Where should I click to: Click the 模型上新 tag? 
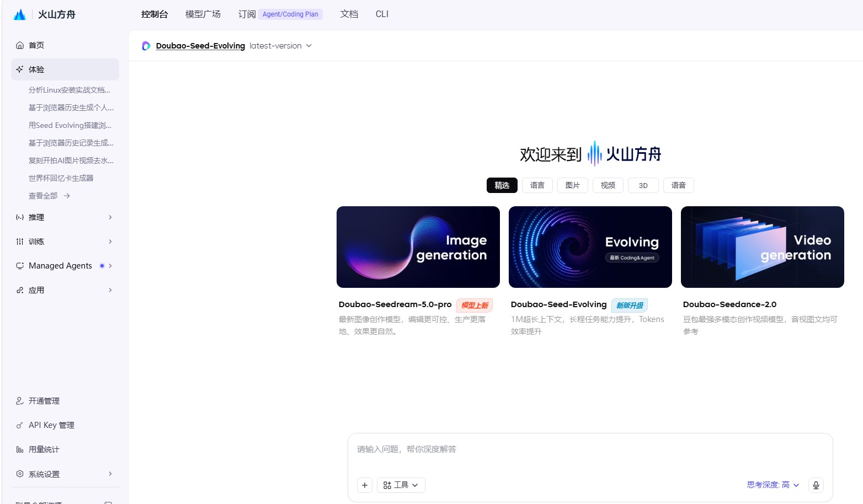[x=475, y=305]
